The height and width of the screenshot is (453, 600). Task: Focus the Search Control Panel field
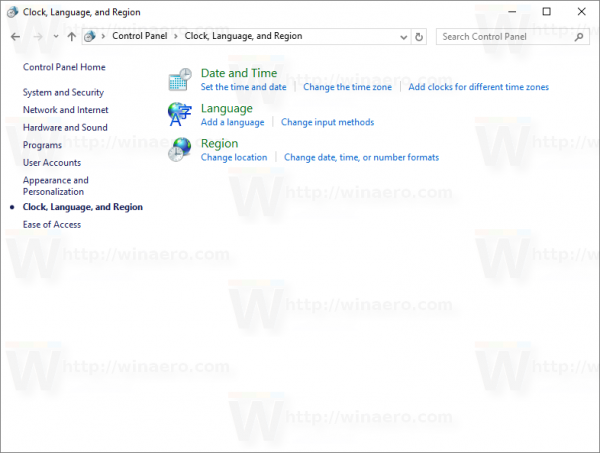click(505, 37)
